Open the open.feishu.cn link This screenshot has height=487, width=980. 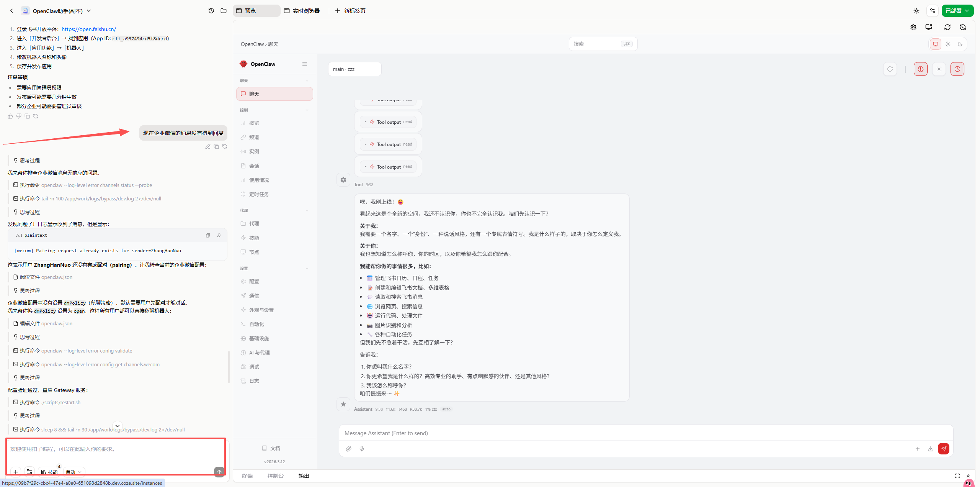tap(89, 29)
